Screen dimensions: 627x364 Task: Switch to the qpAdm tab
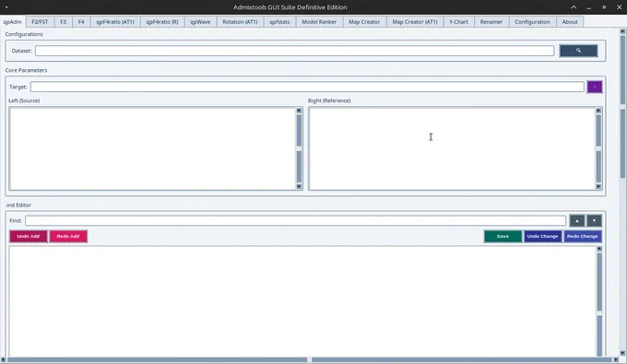click(12, 22)
